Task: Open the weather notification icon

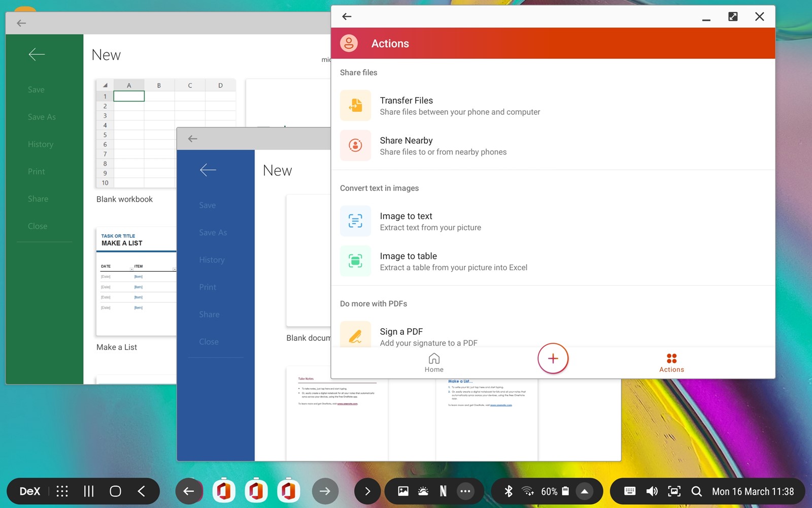Action: [423, 491]
